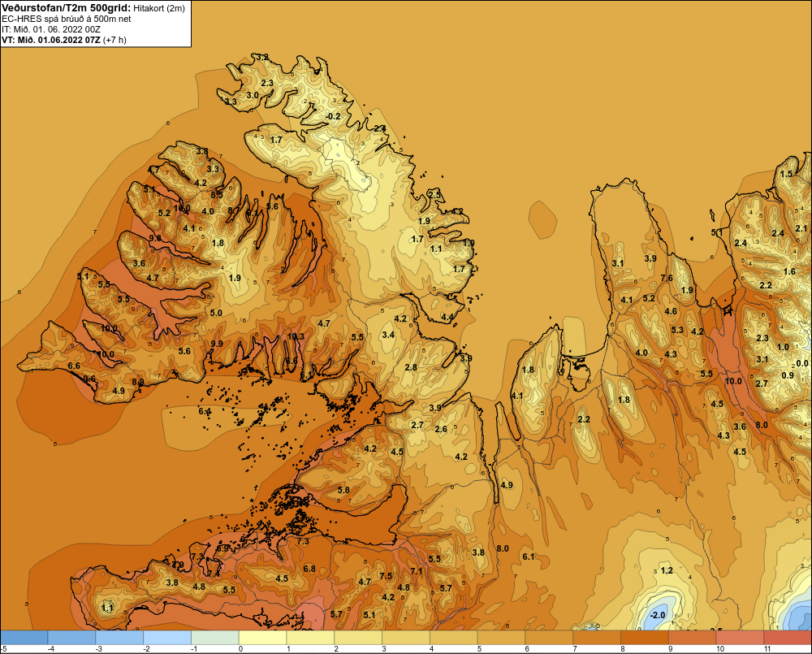This screenshot has height=654, width=812.
Task: Click the -5 to -4 blue legend swatch
Action: point(24,638)
